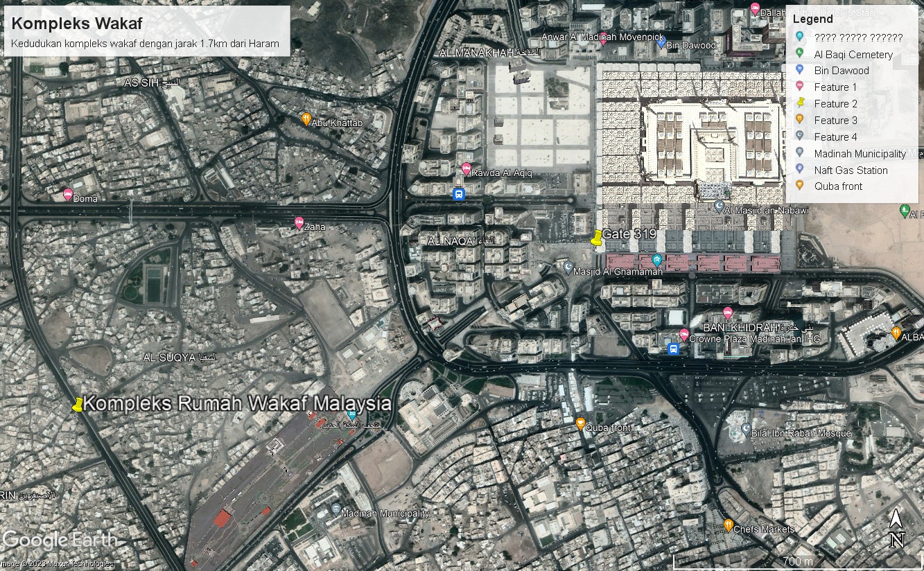
Task: Select the Masjid Al Ghamamah marker
Action: pos(568,267)
